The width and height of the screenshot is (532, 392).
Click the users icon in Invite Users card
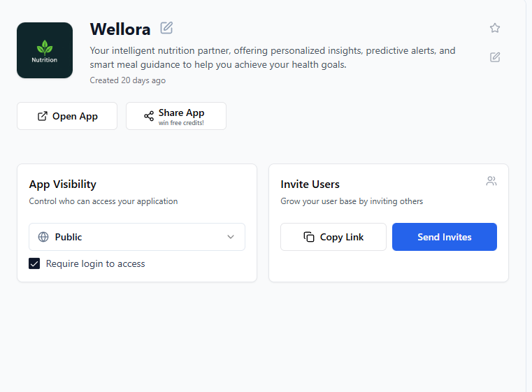[x=491, y=182]
